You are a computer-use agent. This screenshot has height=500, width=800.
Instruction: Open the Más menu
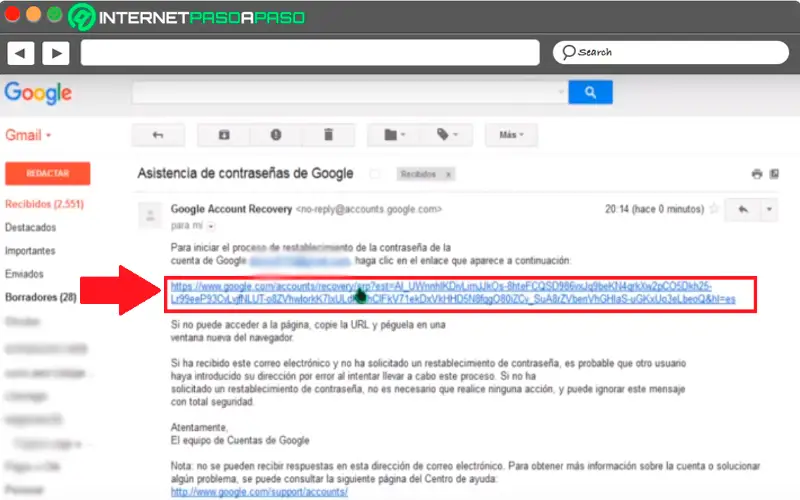tap(511, 135)
